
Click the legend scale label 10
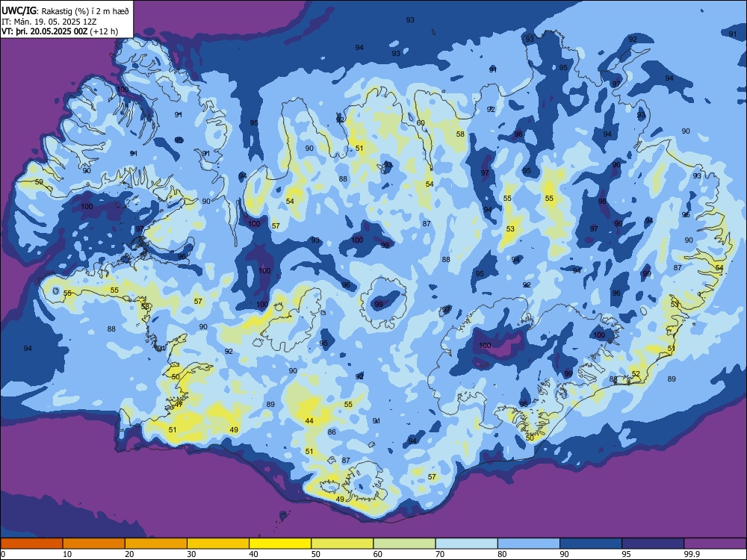point(67,554)
